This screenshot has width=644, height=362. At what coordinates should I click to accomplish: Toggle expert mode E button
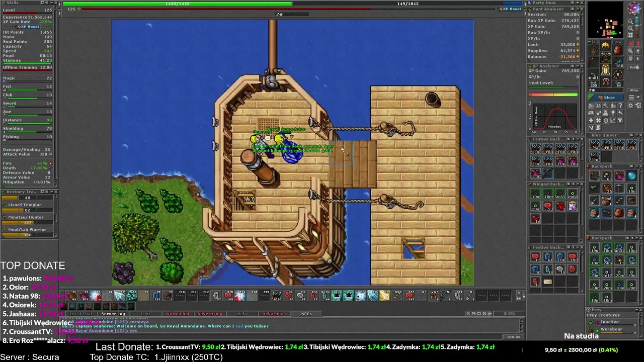638,58
